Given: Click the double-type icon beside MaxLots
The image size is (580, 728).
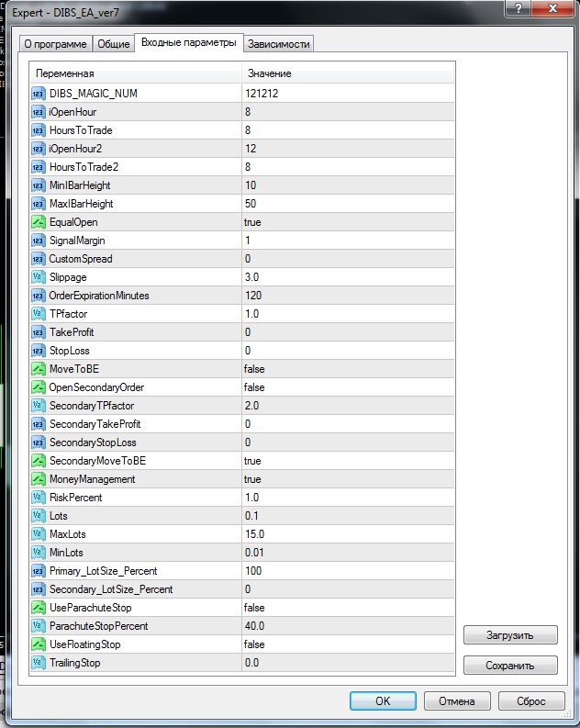Looking at the screenshot, I should (x=39, y=534).
